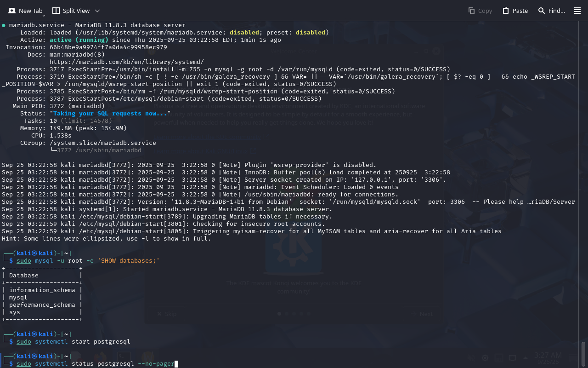Click the Copy toolbar icon
Screen dimensions: 588x368
coord(472,11)
